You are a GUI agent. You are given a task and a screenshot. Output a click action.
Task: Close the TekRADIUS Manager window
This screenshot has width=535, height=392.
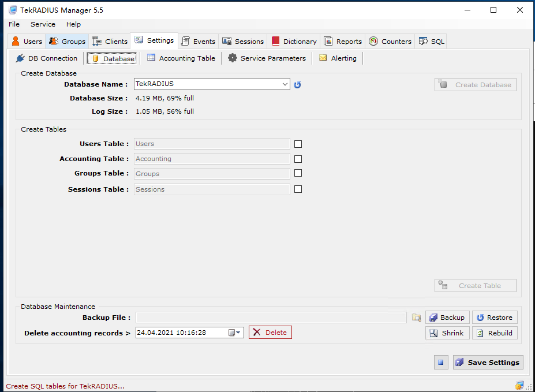[519, 10]
